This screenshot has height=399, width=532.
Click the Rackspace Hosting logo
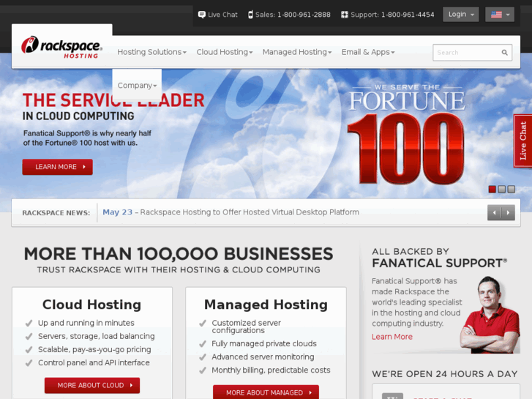click(61, 47)
